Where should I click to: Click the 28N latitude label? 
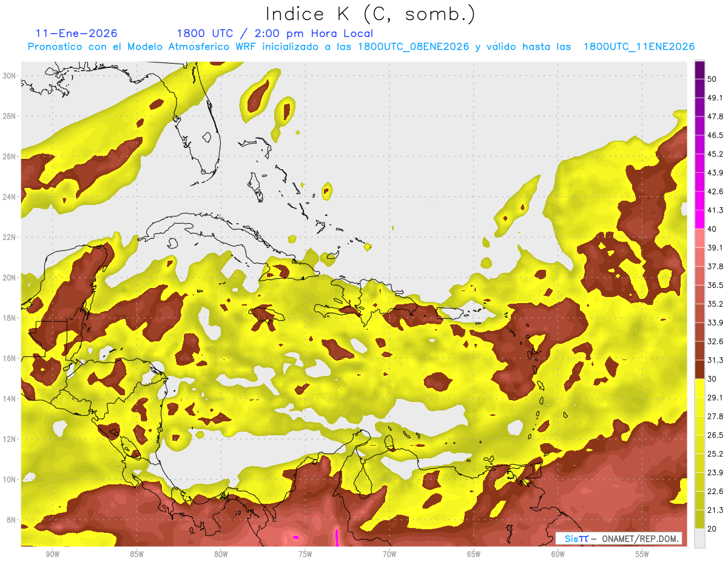click(9, 116)
